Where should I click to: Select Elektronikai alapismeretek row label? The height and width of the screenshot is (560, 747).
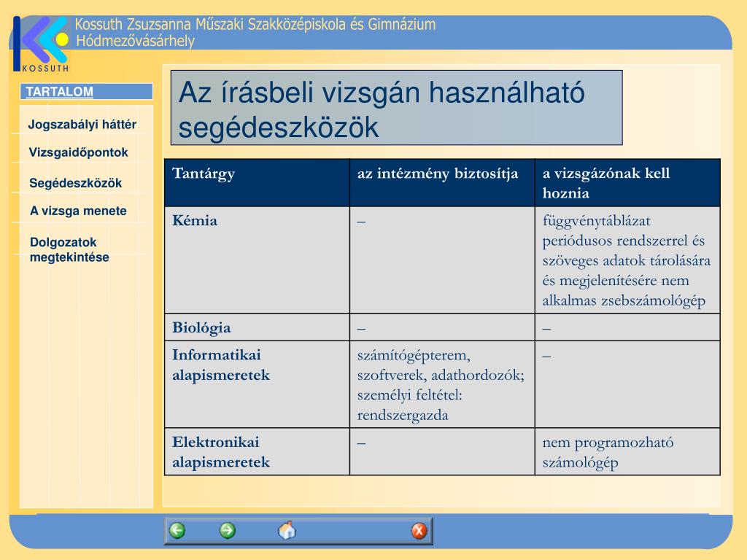(221, 452)
